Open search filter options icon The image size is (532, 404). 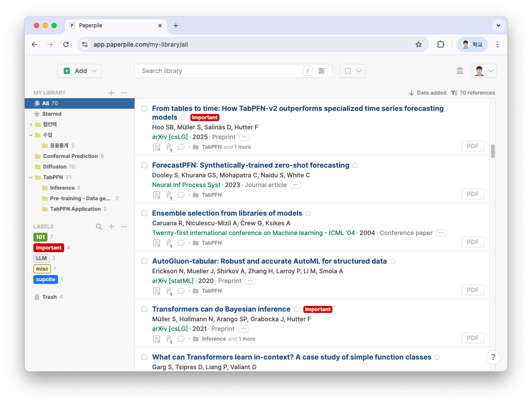321,71
